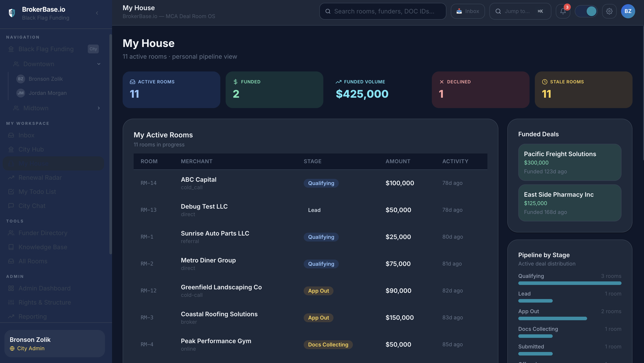Open the East Side Pharmacy Inc funded deal
Viewport: 644px width, 363px height.
[x=569, y=203]
